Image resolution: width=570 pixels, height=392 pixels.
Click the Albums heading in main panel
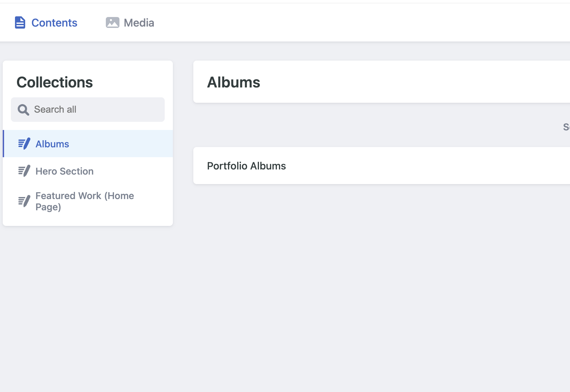click(234, 82)
